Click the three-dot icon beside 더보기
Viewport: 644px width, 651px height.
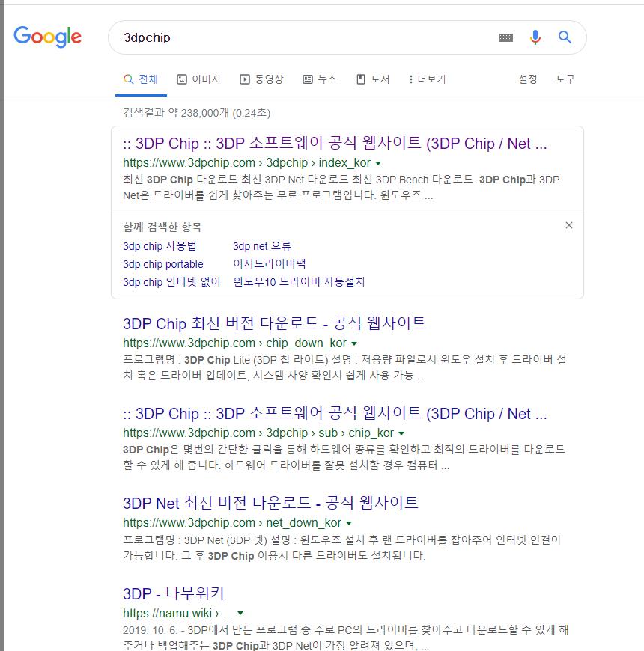pos(410,79)
